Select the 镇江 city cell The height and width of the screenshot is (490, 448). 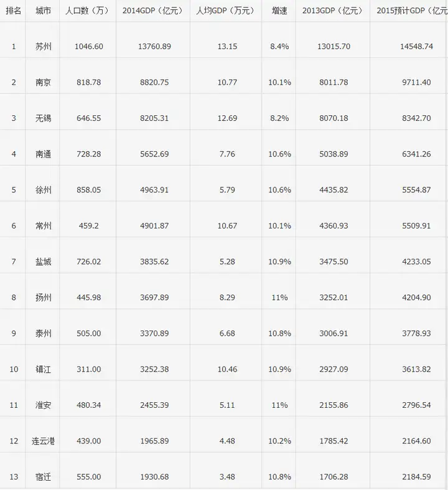point(43,369)
